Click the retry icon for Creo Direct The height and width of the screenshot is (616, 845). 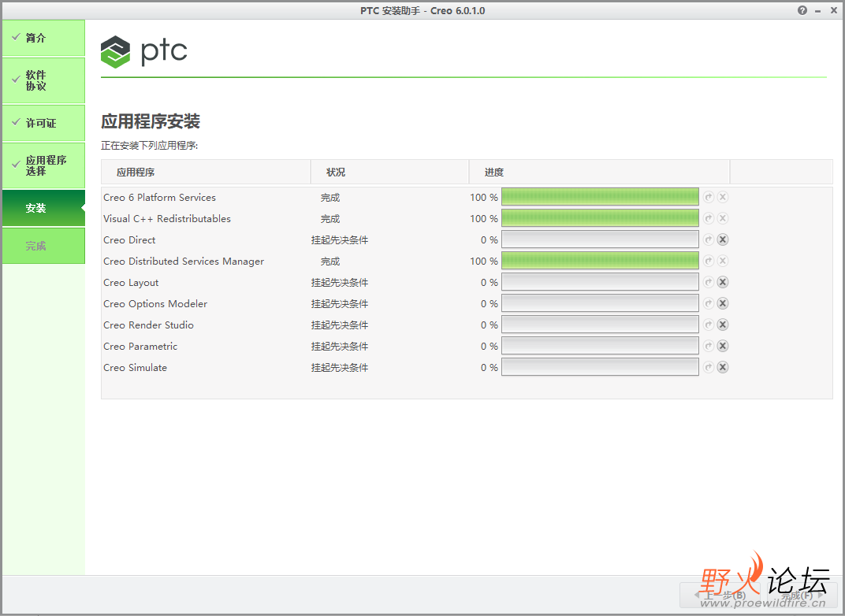click(x=709, y=239)
